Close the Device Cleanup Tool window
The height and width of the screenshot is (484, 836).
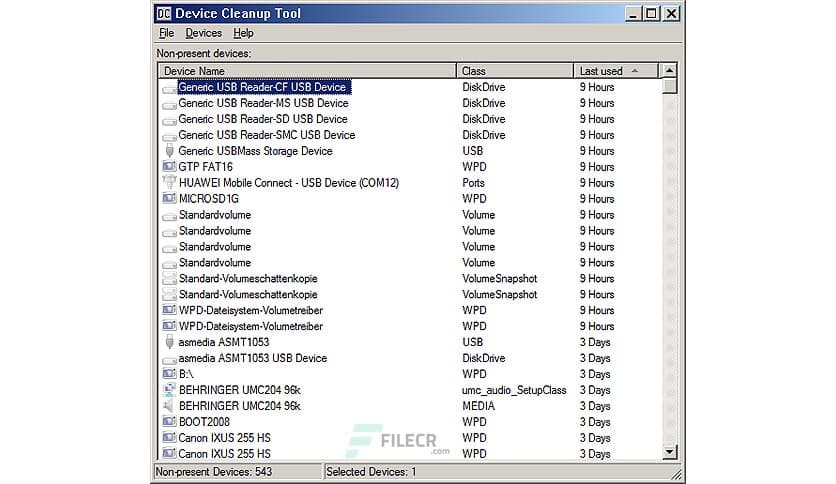coord(671,13)
